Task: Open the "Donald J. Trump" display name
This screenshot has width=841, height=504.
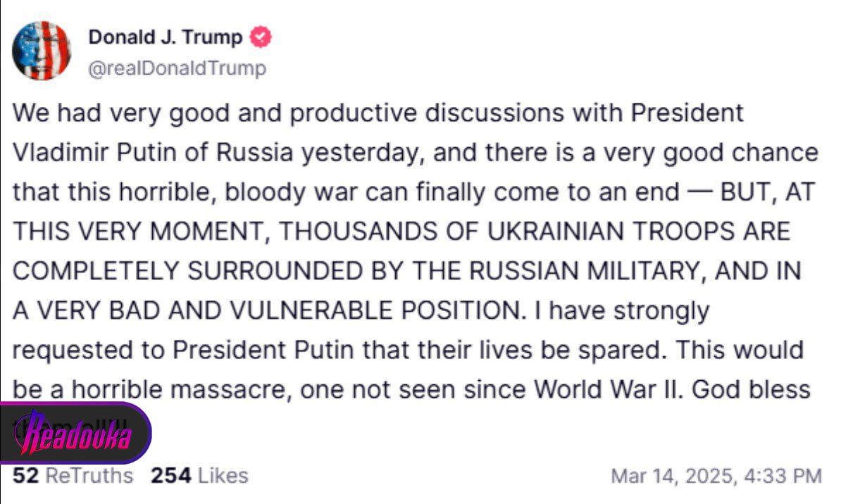Action: 165,37
